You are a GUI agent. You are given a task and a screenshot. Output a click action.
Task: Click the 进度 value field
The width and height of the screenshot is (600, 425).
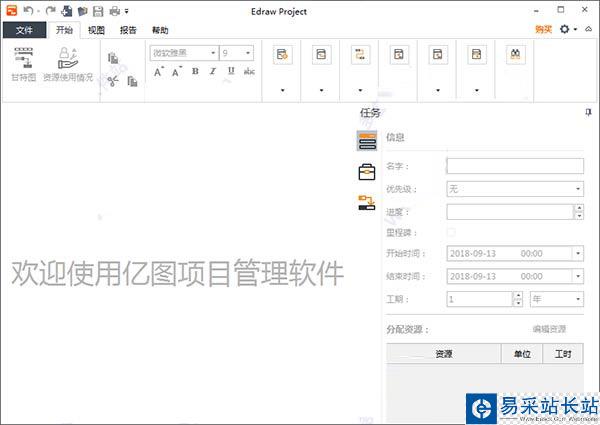click(x=510, y=212)
